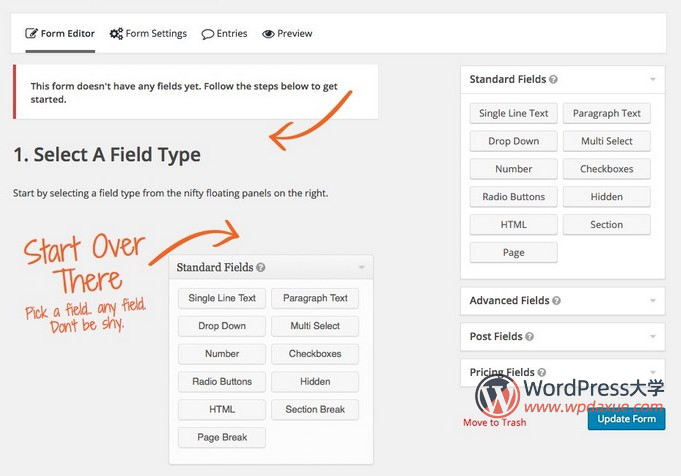Add a Number field from sidebar panel
This screenshot has height=476, width=681.
[x=513, y=169]
